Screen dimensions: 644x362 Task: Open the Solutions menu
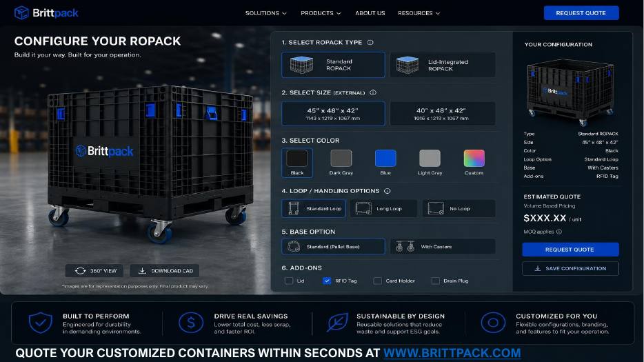tap(265, 13)
